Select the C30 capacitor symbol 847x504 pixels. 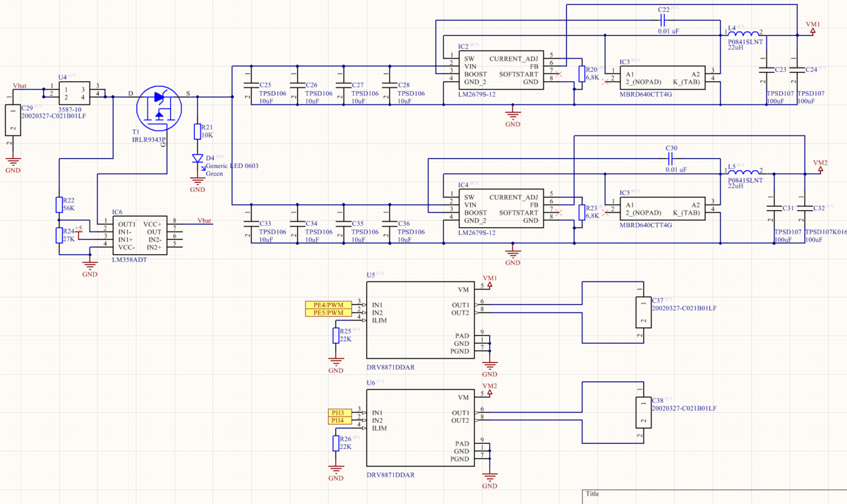(671, 159)
